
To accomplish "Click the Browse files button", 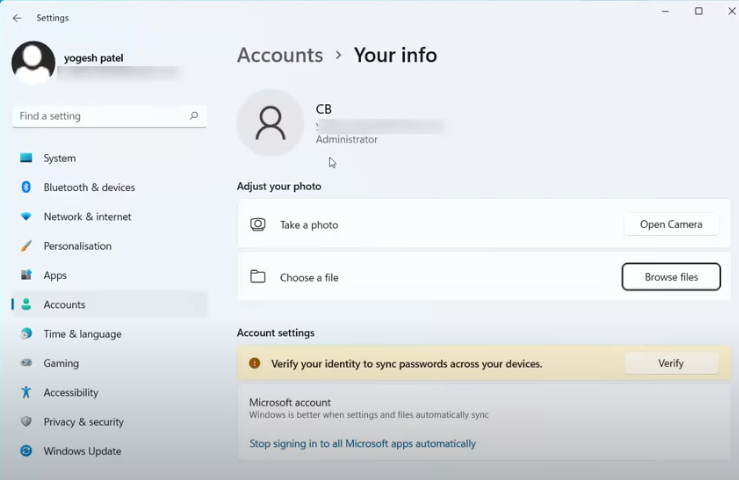I will point(671,277).
